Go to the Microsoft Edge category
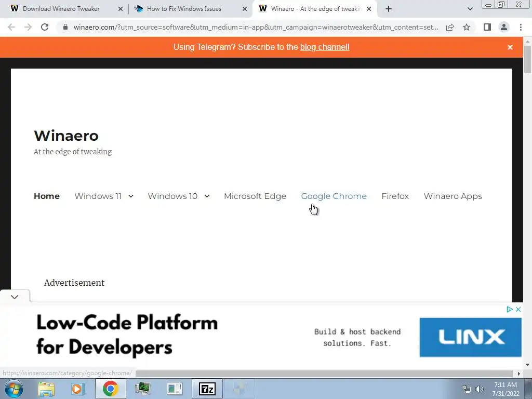 pos(255,196)
